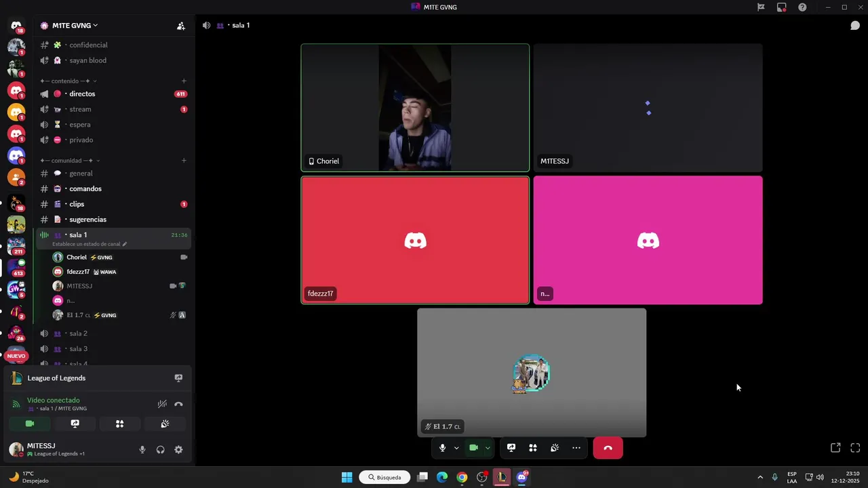Open the clips channel
This screenshot has width=868, height=488.
[x=114, y=204]
